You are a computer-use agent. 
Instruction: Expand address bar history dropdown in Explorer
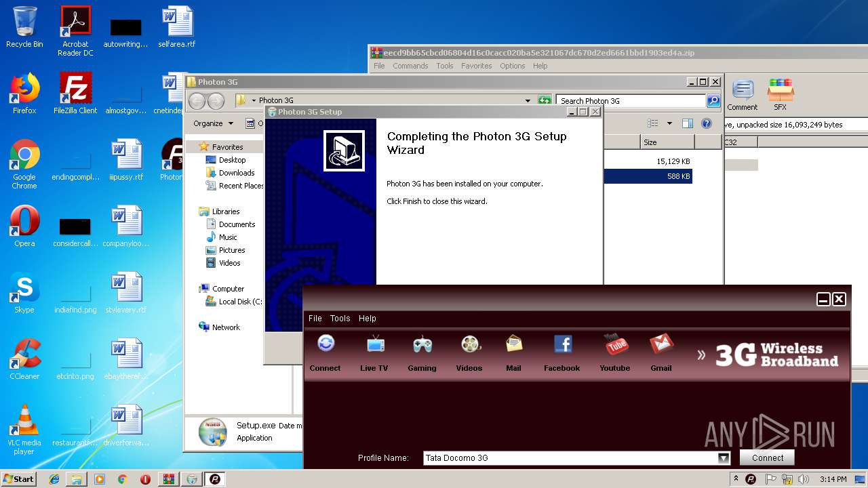click(x=528, y=101)
